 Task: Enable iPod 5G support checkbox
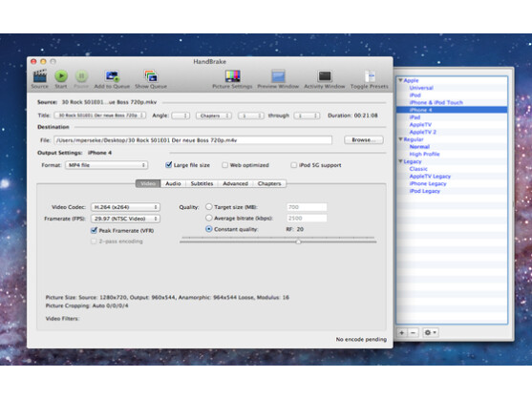point(293,165)
